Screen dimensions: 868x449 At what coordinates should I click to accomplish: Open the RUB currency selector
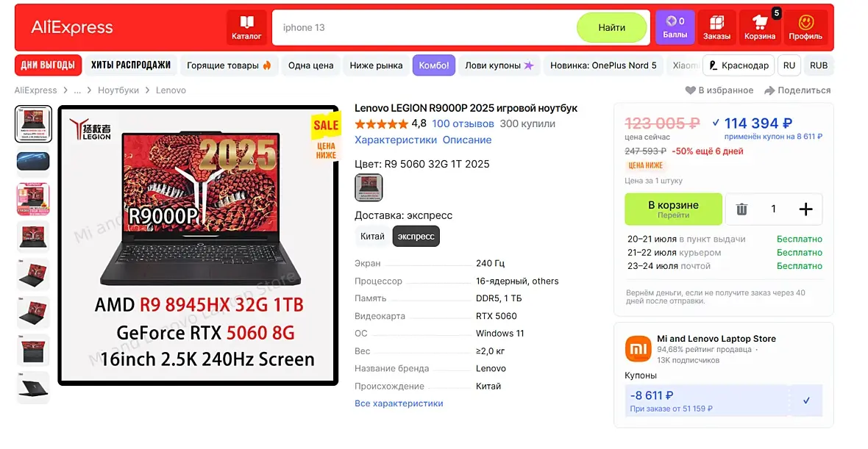(x=819, y=65)
